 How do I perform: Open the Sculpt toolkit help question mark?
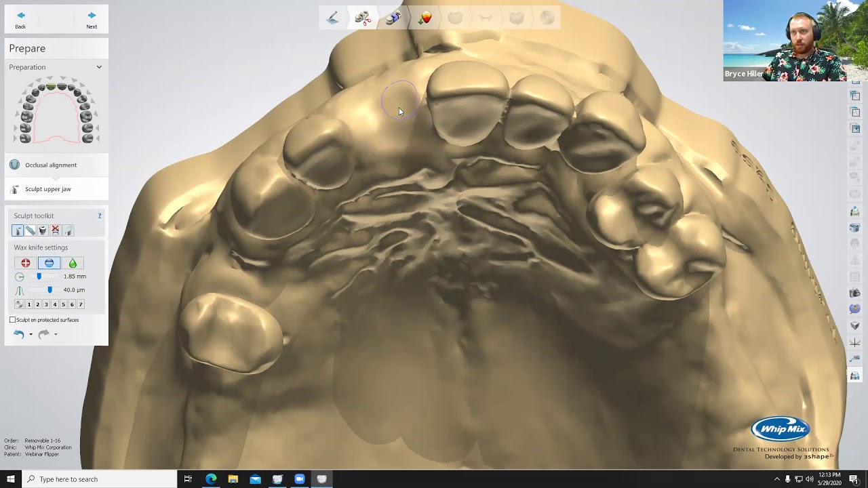100,216
